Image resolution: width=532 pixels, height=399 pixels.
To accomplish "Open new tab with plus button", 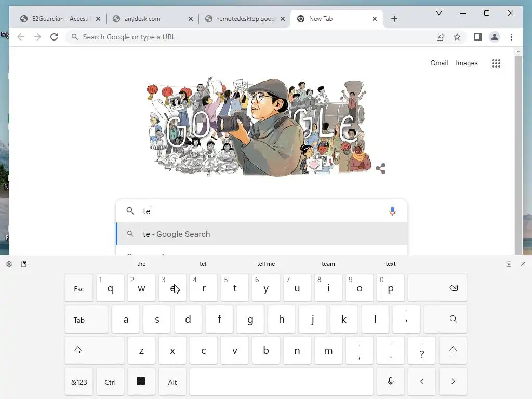I will click(x=394, y=19).
